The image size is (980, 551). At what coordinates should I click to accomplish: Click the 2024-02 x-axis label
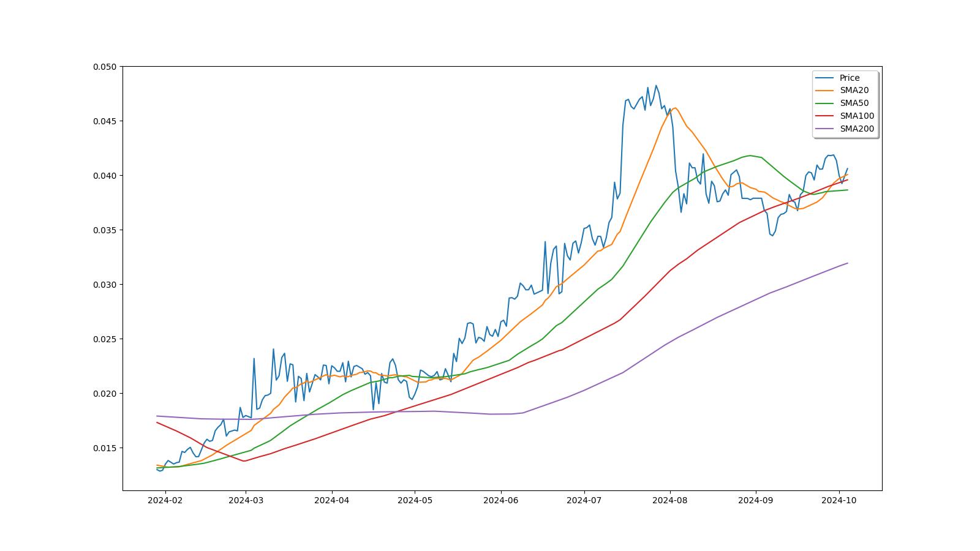click(165, 500)
